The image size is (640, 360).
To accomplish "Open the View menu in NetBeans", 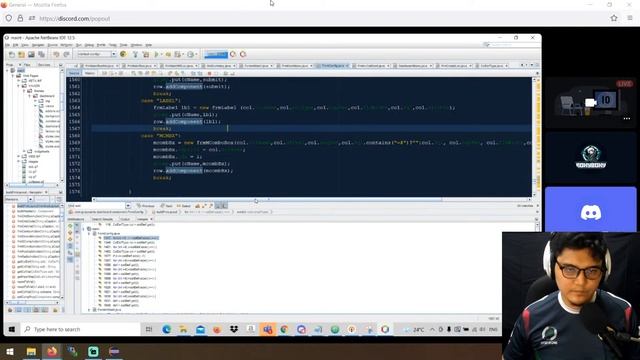I will point(25,45).
